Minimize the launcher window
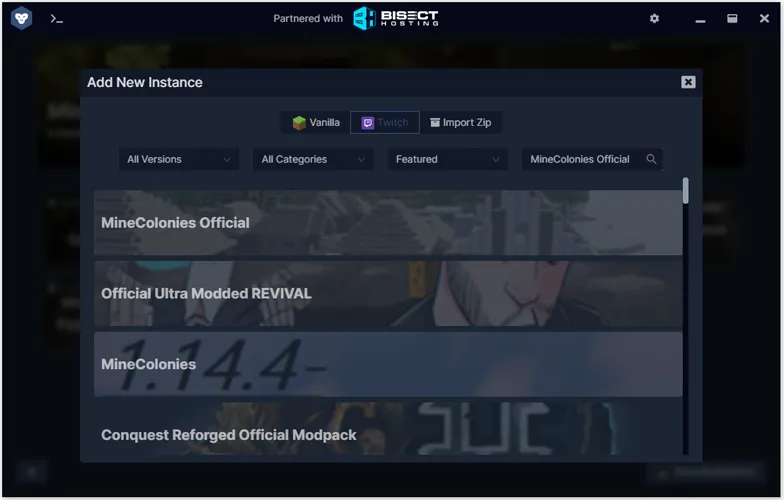Viewport: 784px width, 500px height. click(700, 20)
